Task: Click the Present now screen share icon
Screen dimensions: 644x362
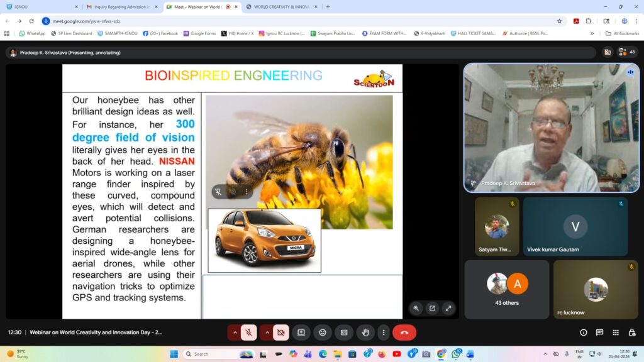Action: click(x=301, y=332)
